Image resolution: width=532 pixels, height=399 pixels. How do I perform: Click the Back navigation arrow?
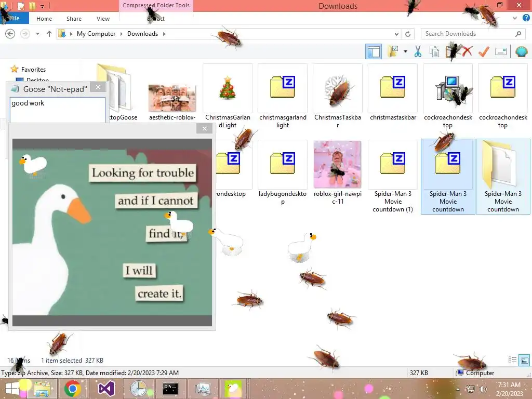pos(10,34)
